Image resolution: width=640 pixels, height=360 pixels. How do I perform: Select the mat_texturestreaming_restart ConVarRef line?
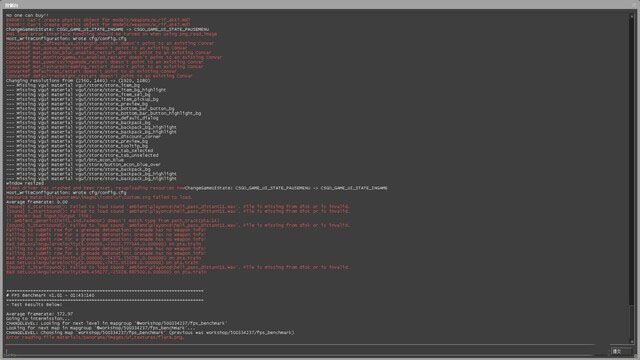click(104, 67)
